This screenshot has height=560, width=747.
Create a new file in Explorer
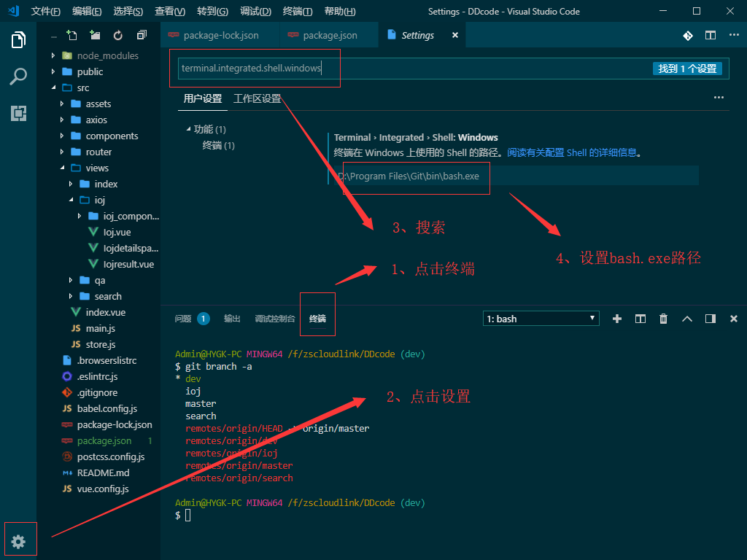coord(72,35)
